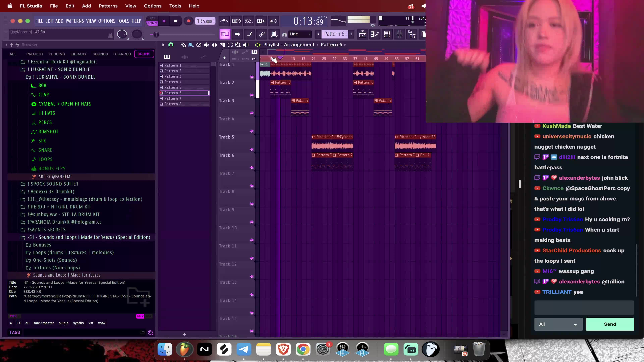Select the Delete tool in playlist
Viewport: 644px width, 362px height.
tap(199, 45)
